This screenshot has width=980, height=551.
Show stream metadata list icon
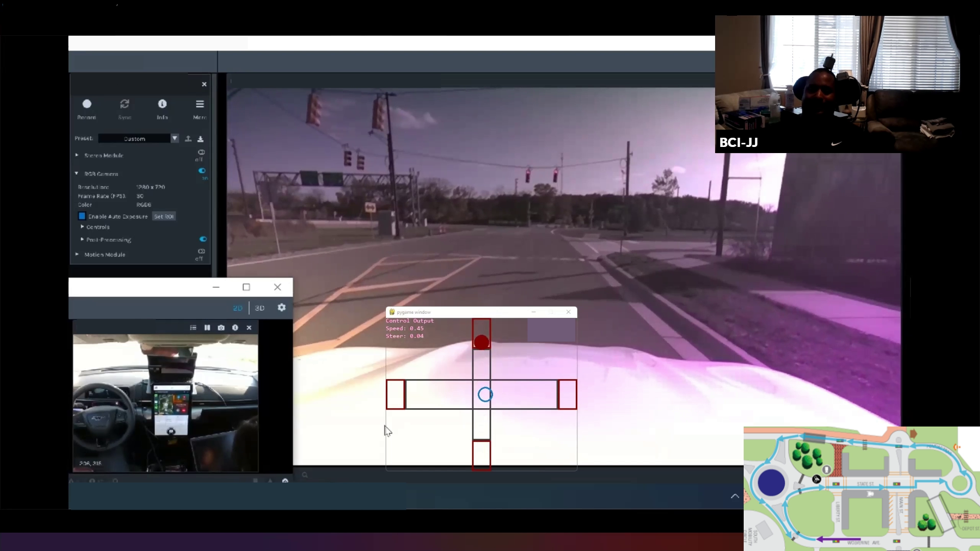click(193, 328)
